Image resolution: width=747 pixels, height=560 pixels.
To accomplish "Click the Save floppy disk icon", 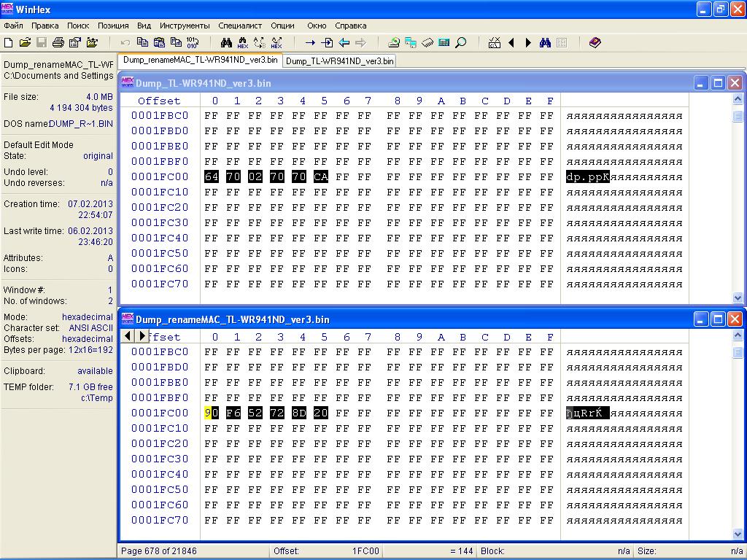I will (x=42, y=43).
